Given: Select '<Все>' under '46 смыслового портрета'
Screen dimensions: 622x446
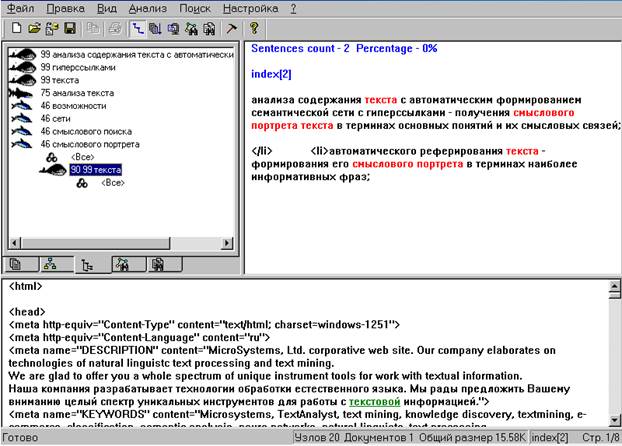Looking at the screenshot, I should point(82,157).
